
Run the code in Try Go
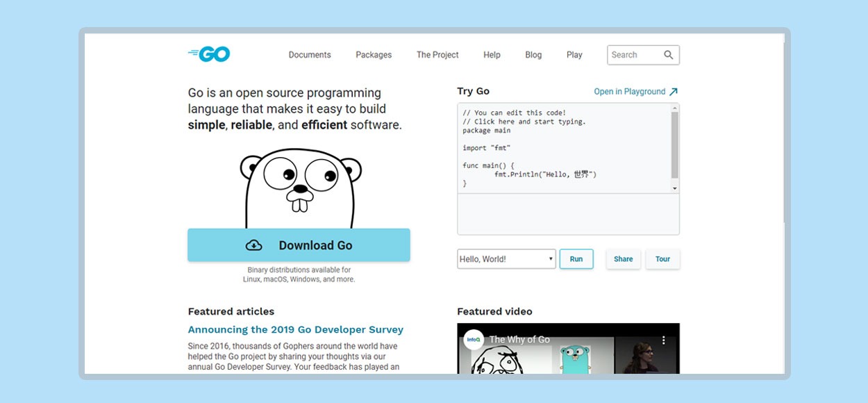pyautogui.click(x=576, y=259)
